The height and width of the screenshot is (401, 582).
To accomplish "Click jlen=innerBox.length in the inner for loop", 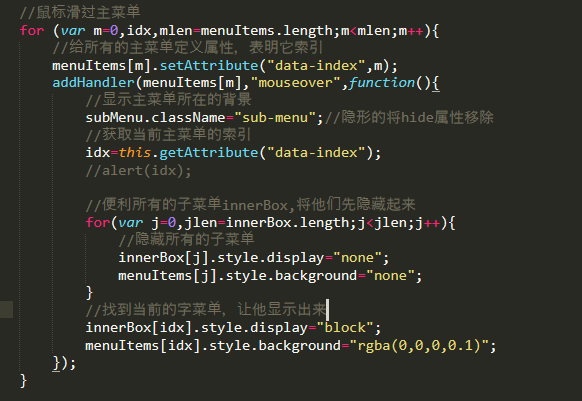I will 267,223.
